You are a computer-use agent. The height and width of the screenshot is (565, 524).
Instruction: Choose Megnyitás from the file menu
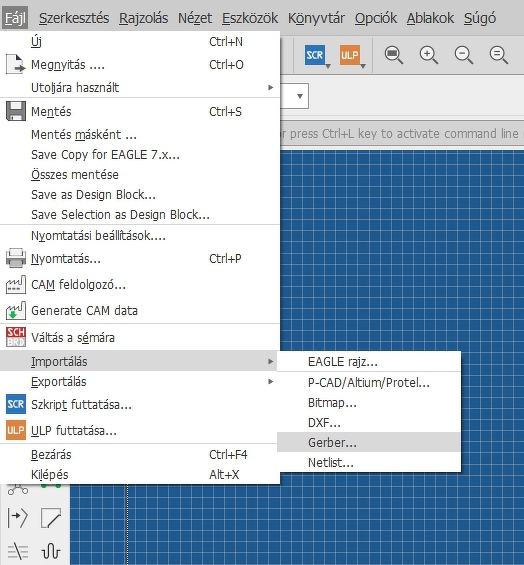click(x=140, y=65)
